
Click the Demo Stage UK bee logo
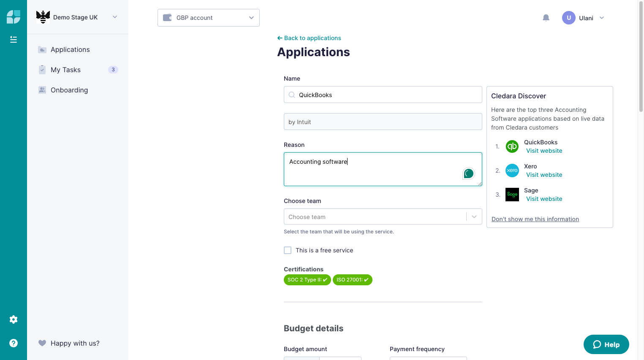[x=43, y=17]
